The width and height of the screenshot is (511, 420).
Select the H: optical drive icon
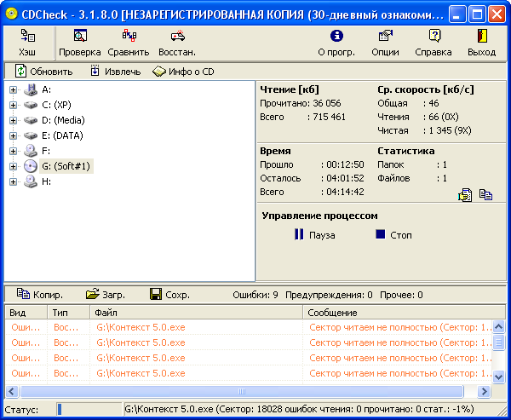tap(31, 181)
